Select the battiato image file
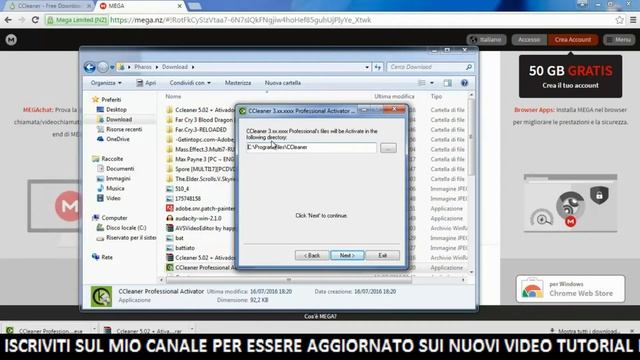Viewport: 640px width, 360px height. (185, 248)
